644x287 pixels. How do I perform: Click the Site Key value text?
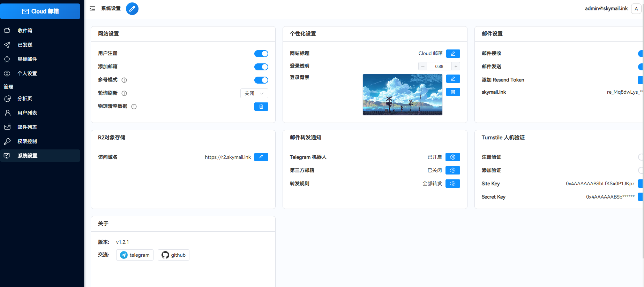pos(600,184)
